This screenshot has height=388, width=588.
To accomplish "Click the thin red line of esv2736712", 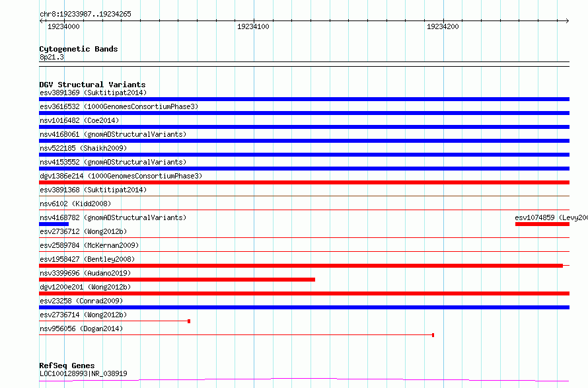I will [304, 237].
